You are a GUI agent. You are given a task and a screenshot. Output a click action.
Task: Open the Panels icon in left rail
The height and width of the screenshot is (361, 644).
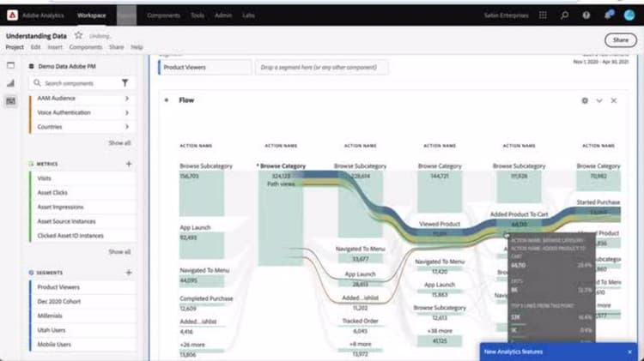click(10, 65)
